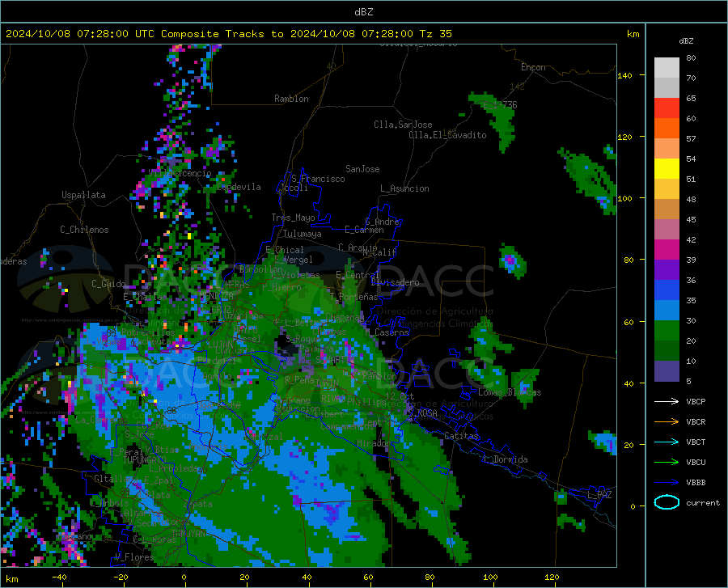Click the 'Mirador' map label
The height and width of the screenshot is (588, 728).
373,444
